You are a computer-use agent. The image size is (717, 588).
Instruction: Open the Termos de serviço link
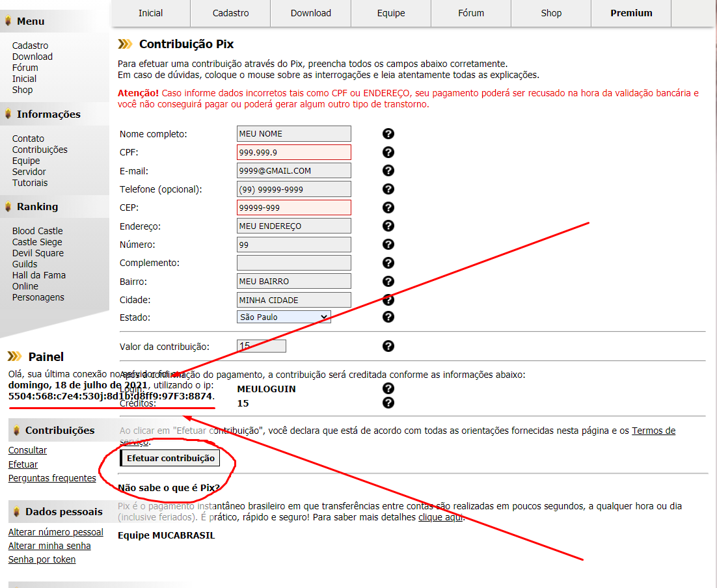tap(653, 431)
